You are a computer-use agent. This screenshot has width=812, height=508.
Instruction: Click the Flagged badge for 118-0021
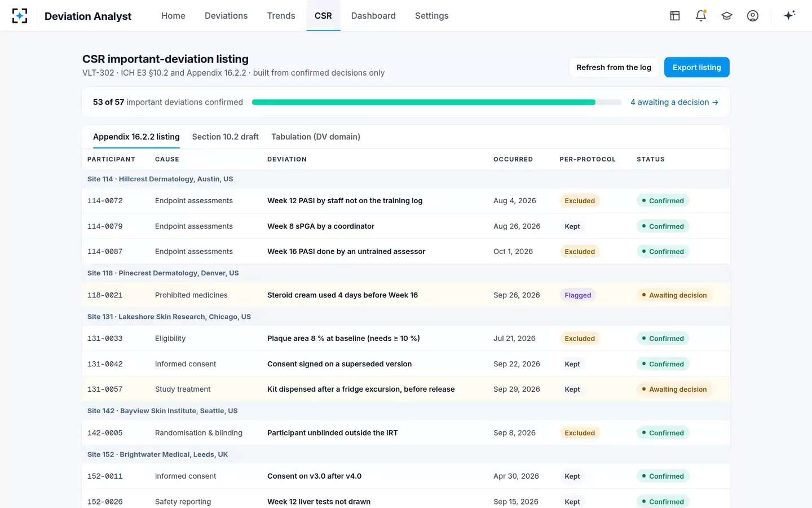578,295
